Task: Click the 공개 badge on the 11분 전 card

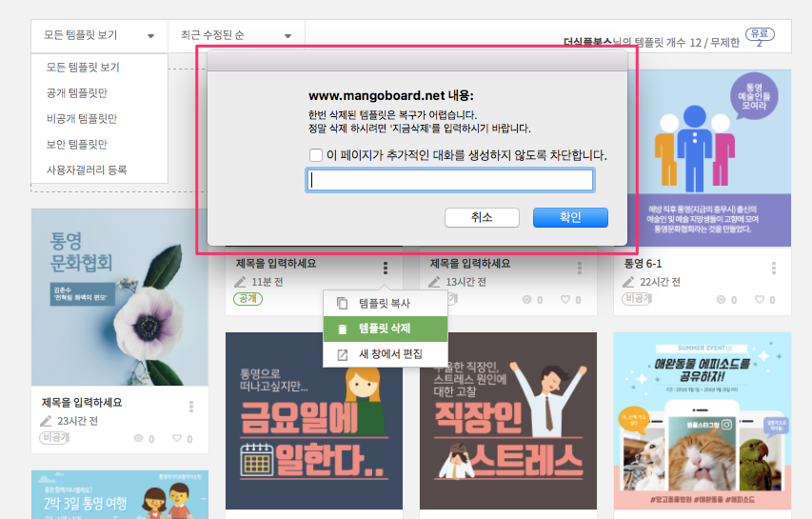Action: point(248,299)
